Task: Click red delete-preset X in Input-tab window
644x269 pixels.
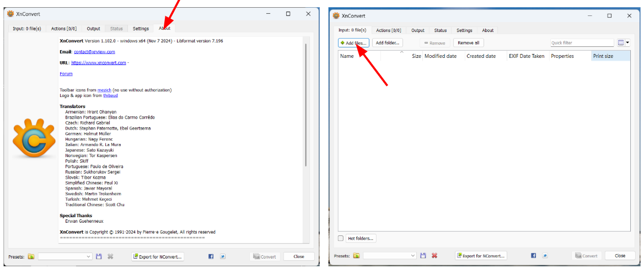Action: click(434, 255)
